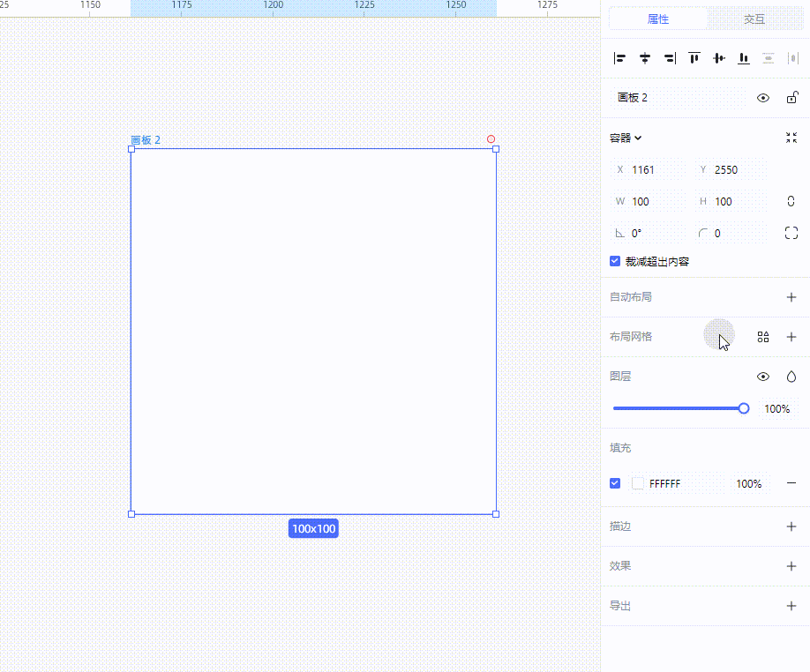Click the independent corners icon
Screen dimensions: 810x672
791,233
